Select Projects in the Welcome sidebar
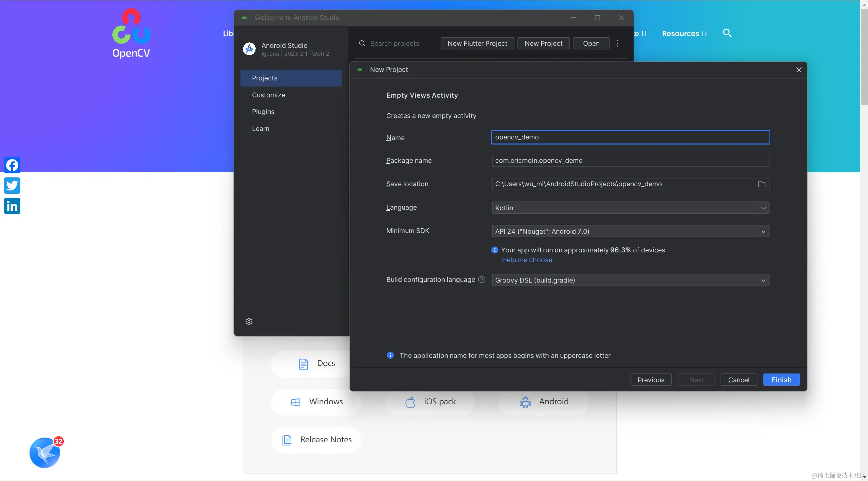 (291, 78)
